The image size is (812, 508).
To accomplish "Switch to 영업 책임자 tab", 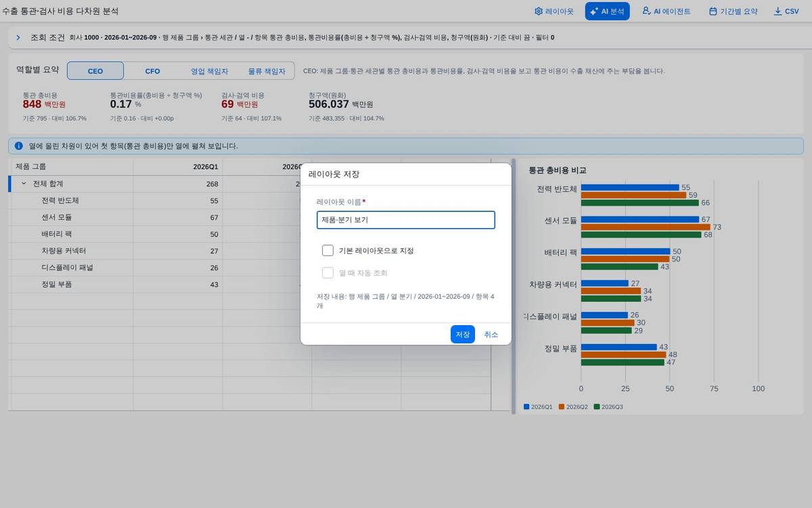I will point(209,71).
